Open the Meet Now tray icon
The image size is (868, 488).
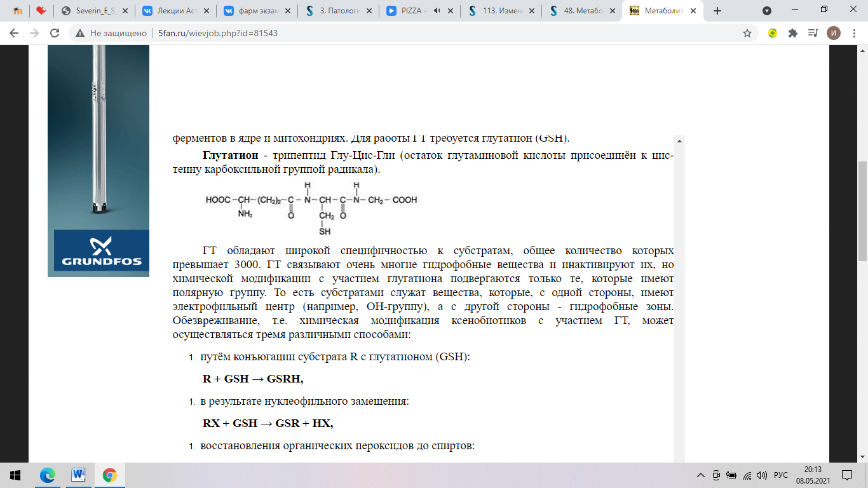pyautogui.click(x=716, y=475)
